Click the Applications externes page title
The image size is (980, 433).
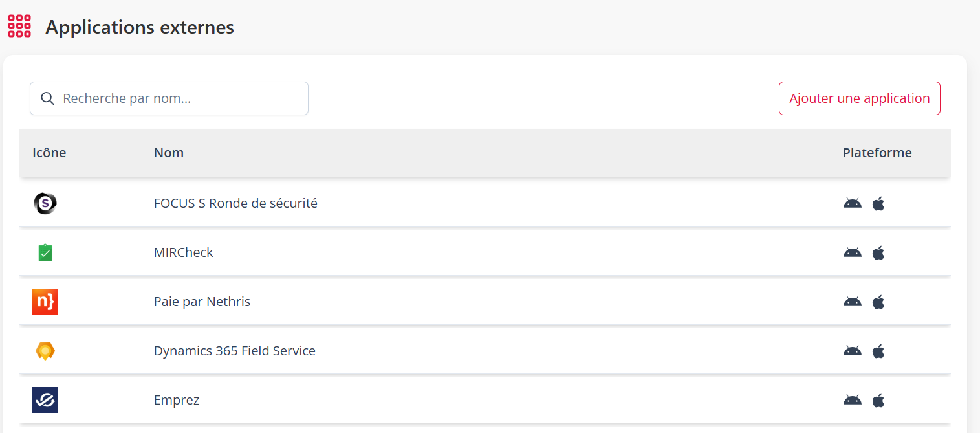click(140, 27)
